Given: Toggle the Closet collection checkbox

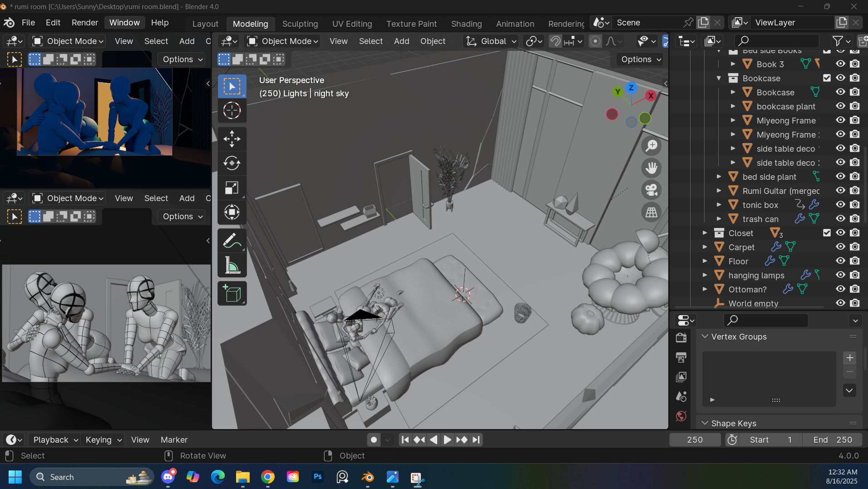Looking at the screenshot, I should [827, 233].
